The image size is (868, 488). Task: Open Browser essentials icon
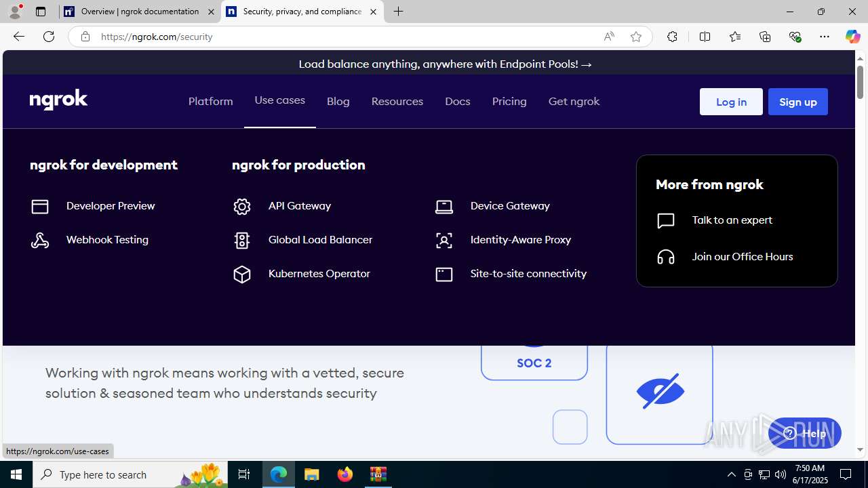point(795,37)
